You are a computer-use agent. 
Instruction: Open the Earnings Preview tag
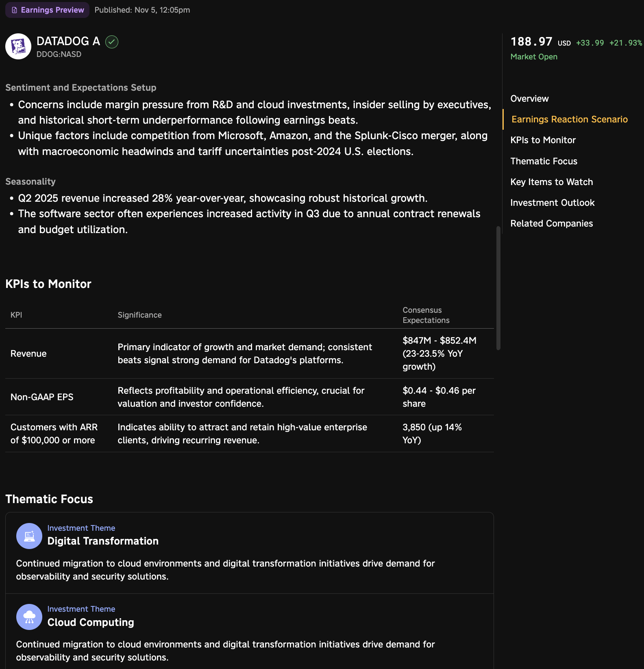click(47, 10)
